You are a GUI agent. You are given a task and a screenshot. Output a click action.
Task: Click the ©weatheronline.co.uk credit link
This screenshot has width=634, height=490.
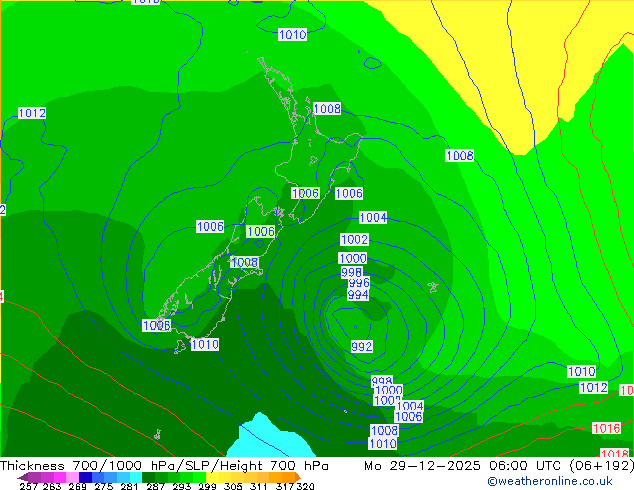550,481
